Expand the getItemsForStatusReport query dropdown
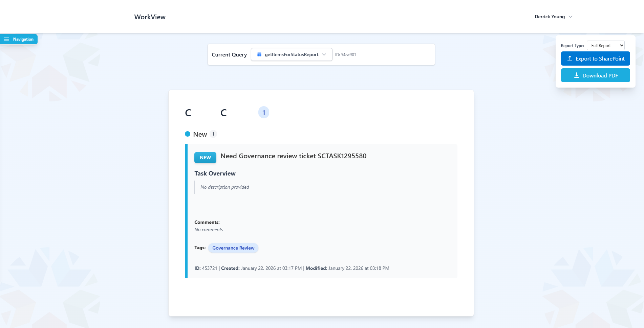Viewport: 644px width, 328px height. 291,54
